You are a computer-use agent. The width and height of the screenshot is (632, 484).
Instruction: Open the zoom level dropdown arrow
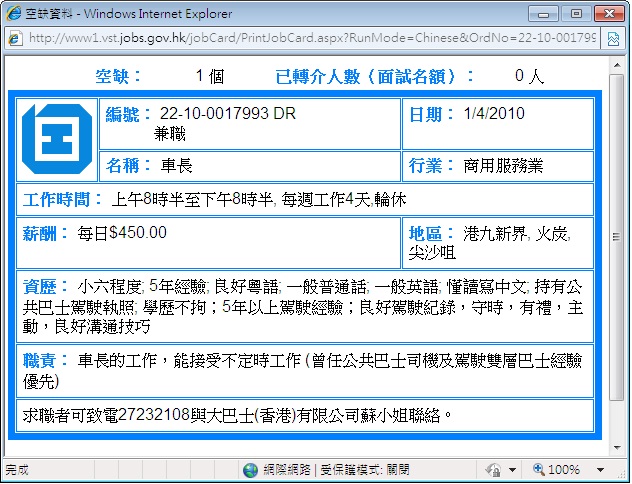click(600, 469)
